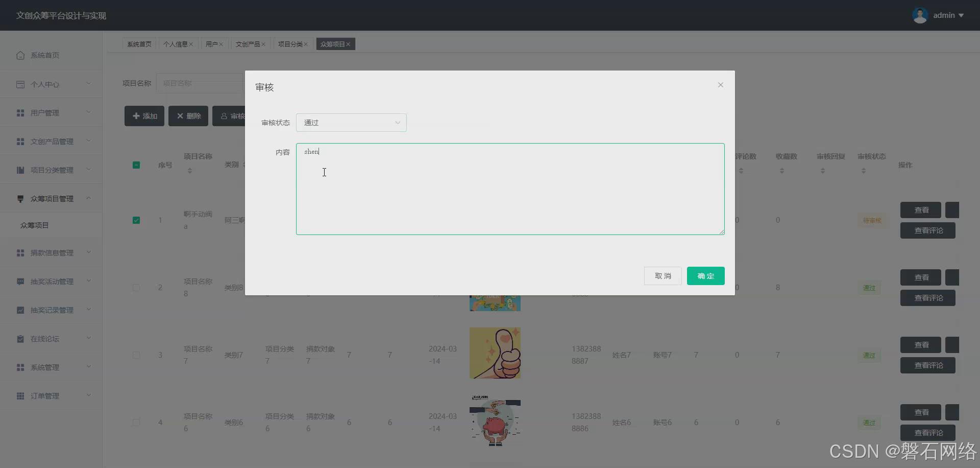Click the 抽奖活动管理 chat icon
The image size is (980, 468).
click(x=20, y=282)
